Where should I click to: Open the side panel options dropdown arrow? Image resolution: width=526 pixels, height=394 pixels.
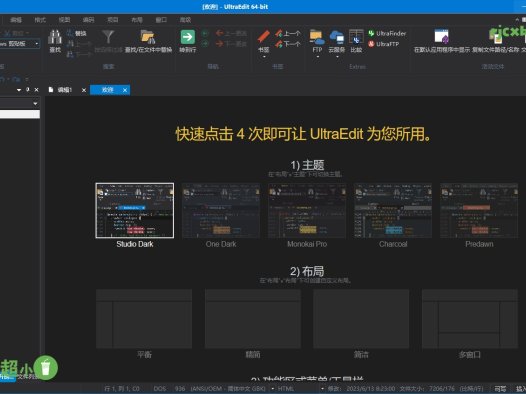(19, 90)
